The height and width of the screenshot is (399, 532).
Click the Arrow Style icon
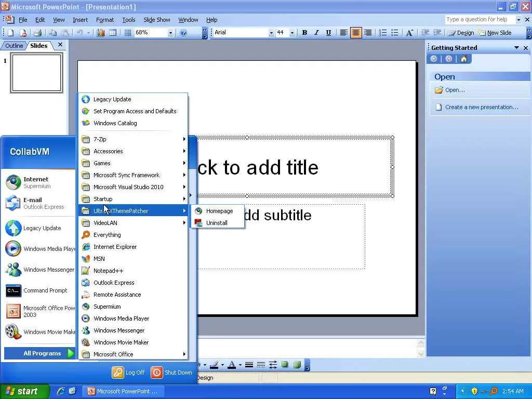click(x=273, y=365)
